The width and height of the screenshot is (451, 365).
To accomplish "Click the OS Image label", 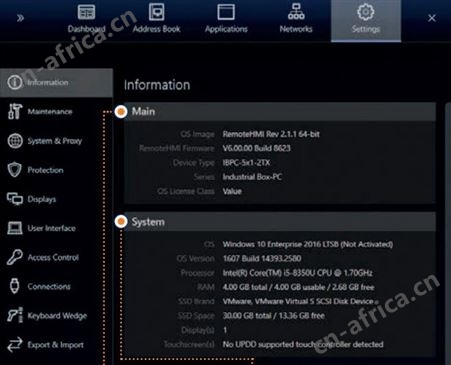I will (x=197, y=134).
